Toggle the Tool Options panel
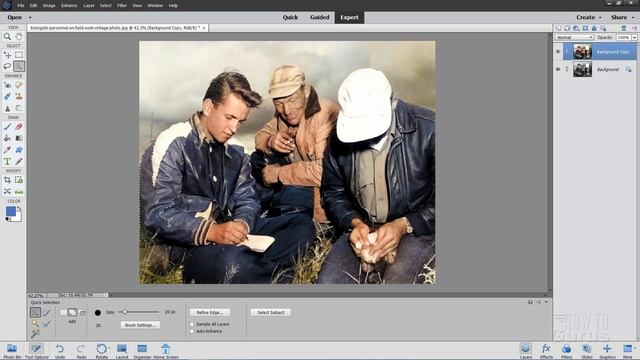640x360 pixels. pos(36,351)
